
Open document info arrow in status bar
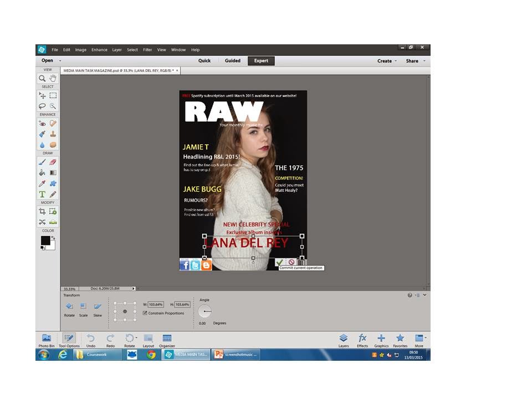pyautogui.click(x=134, y=288)
